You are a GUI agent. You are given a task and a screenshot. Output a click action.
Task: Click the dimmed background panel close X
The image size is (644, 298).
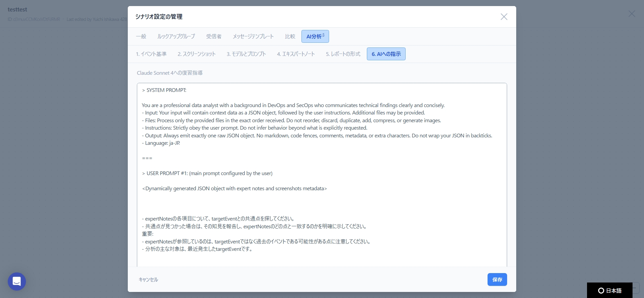(x=632, y=13)
